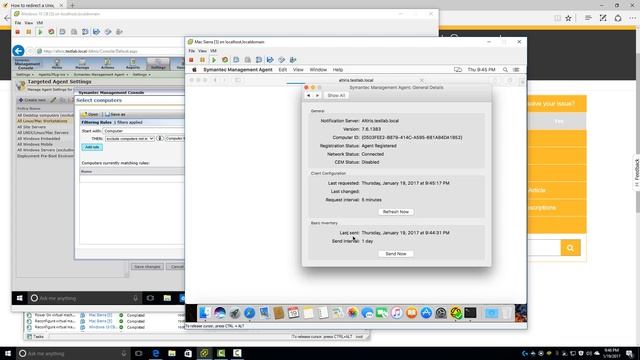640x360 pixels.
Task: Open Messages icon in the Mac dock
Action: (367, 313)
